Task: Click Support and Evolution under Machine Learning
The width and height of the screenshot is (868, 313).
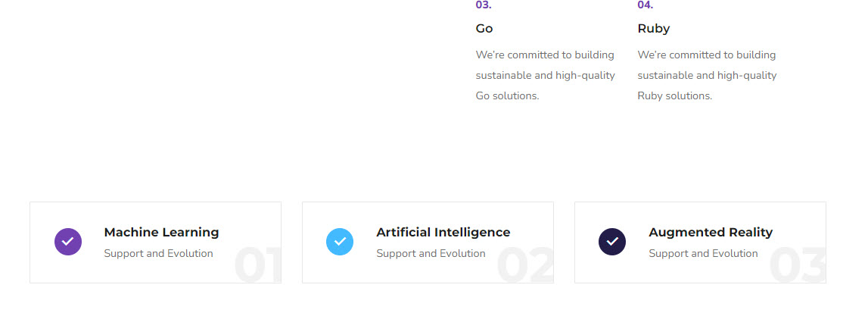Action: (x=158, y=254)
